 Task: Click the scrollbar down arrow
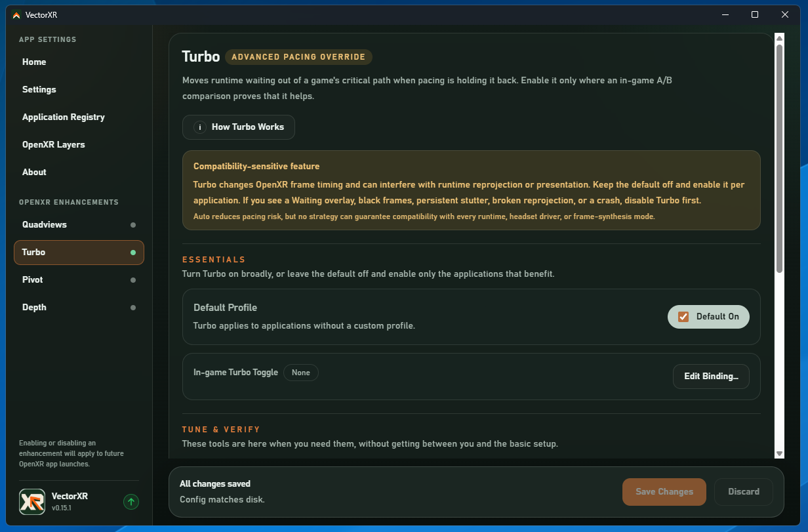[x=779, y=453]
